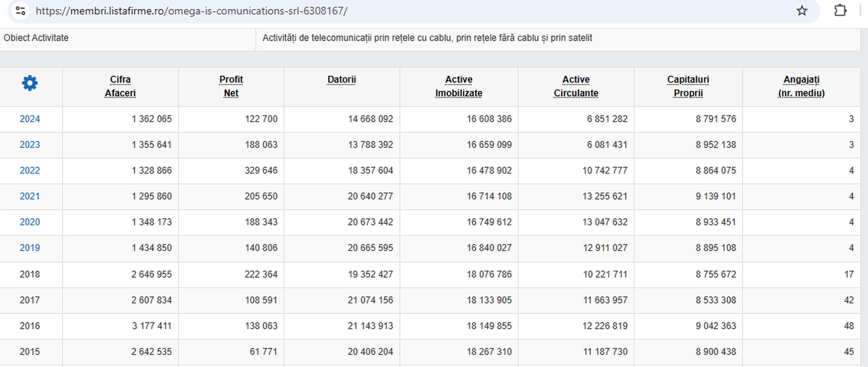Click the Angajați (nr. mediu) column header

click(x=801, y=87)
